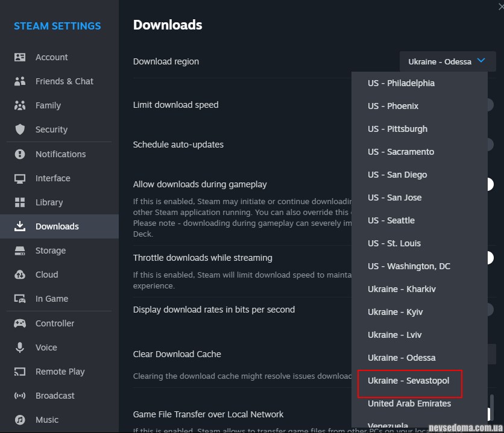The width and height of the screenshot is (504, 433).
Task: Go to Remote Play settings
Action: pos(60,372)
